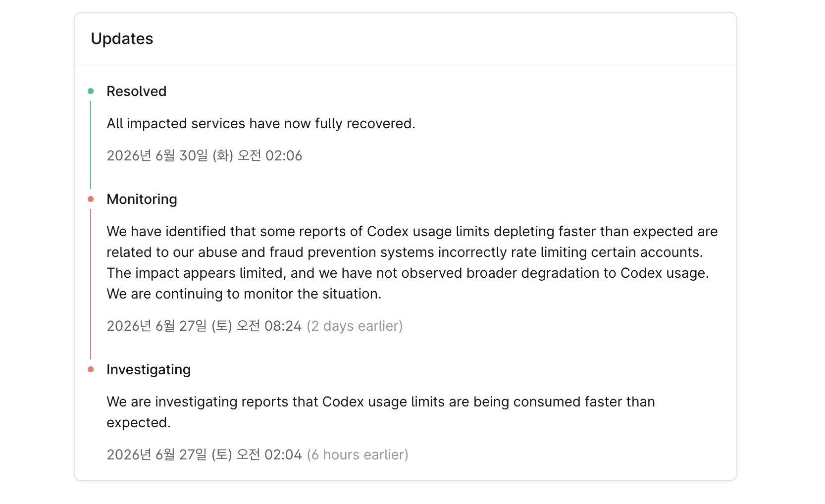The height and width of the screenshot is (504, 825).
Task: Click the red Investigating status dot
Action: click(x=91, y=369)
